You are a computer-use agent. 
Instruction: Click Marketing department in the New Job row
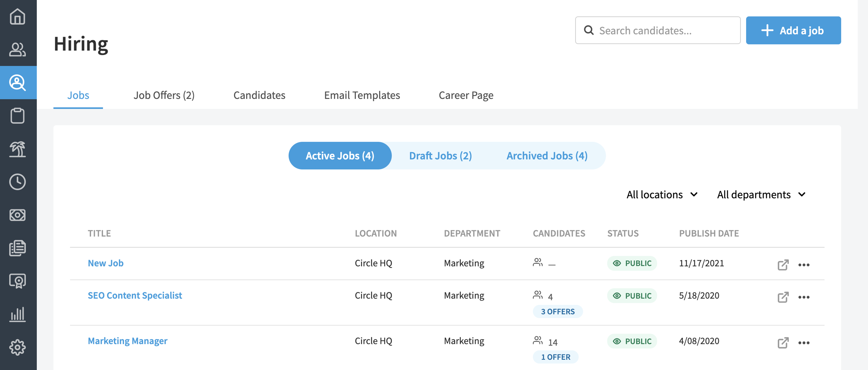point(464,263)
